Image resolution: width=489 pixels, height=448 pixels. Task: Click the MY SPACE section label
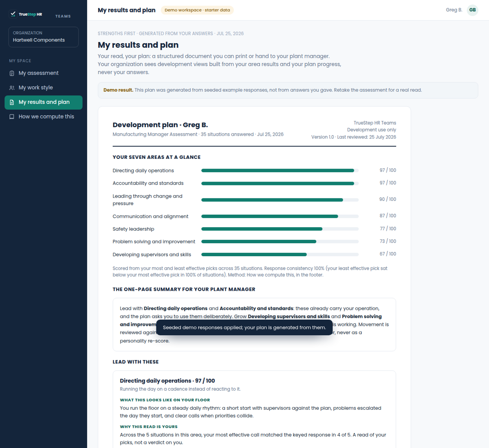[x=20, y=61]
